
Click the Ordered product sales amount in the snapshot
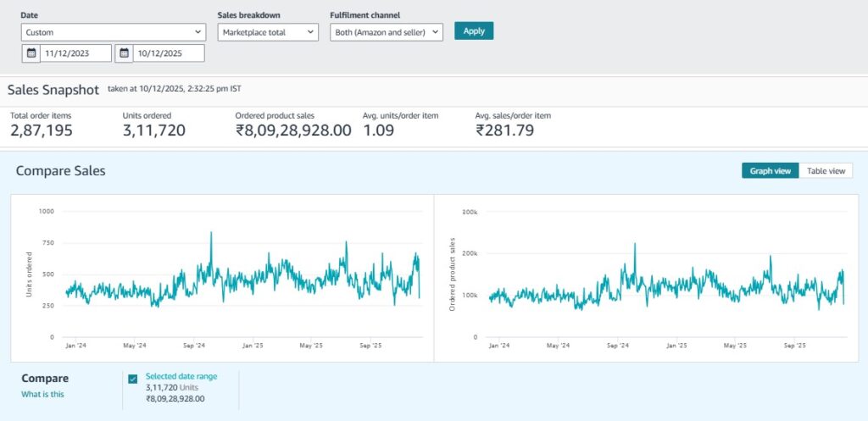(292, 130)
